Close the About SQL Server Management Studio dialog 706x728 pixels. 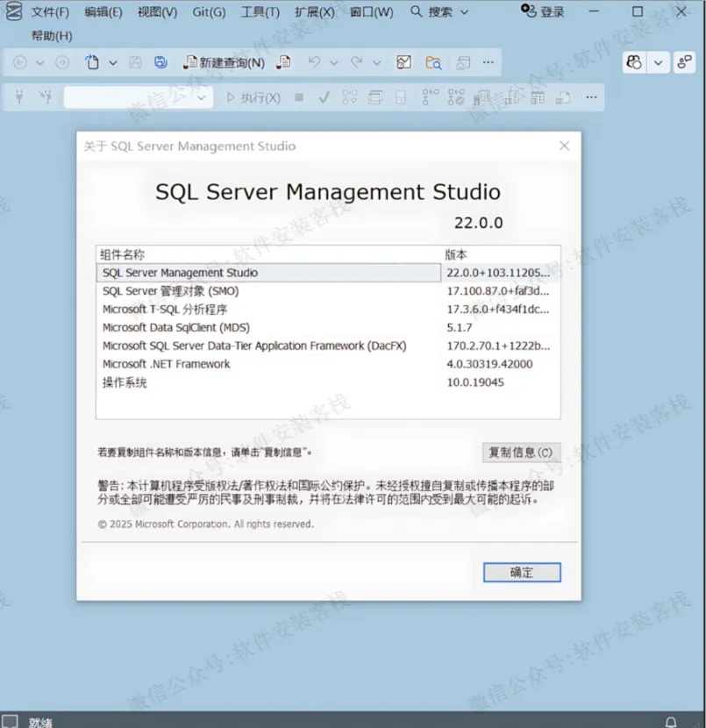[564, 146]
